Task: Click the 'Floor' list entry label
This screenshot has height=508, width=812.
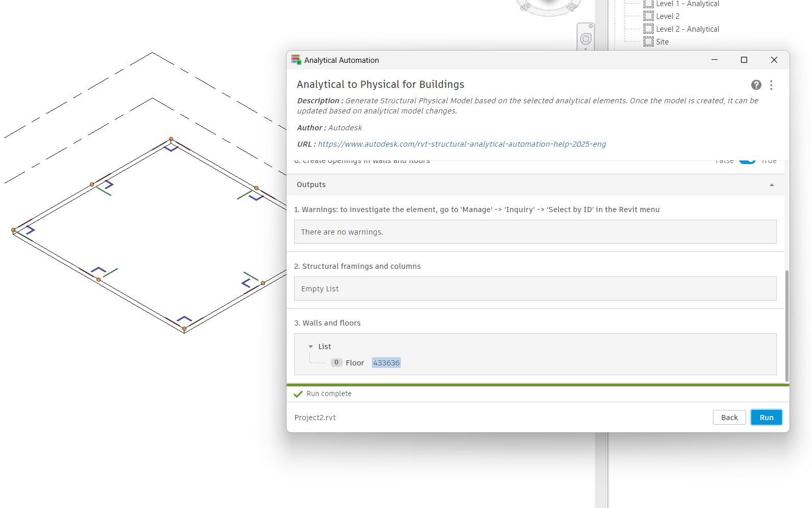Action: [x=355, y=363]
